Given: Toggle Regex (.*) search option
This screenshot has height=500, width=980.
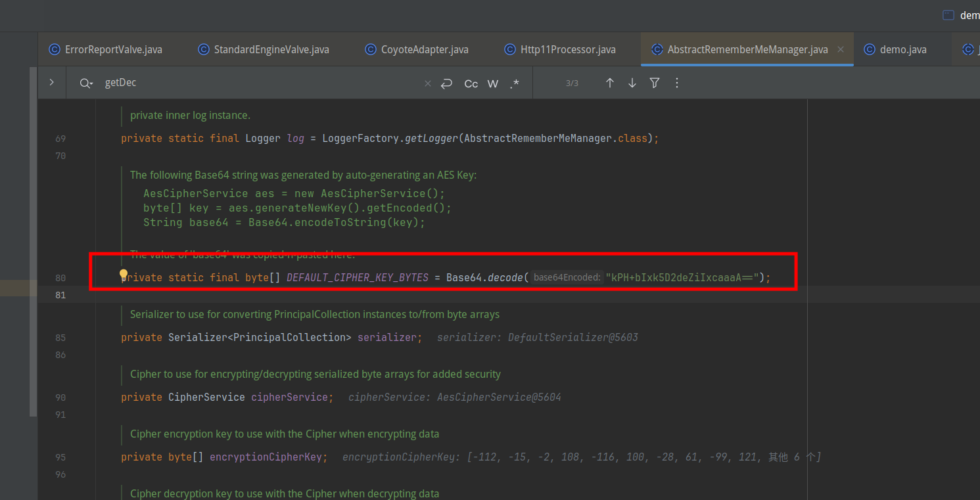Looking at the screenshot, I should (514, 83).
